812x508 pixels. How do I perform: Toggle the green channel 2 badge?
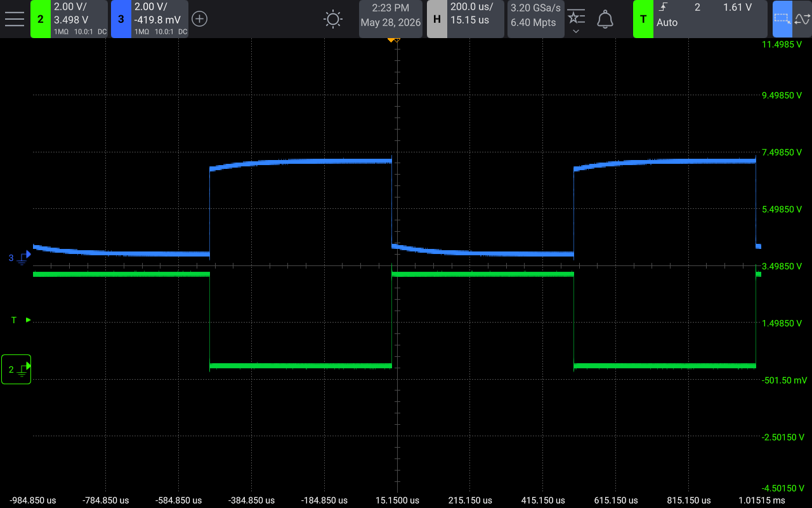point(41,19)
